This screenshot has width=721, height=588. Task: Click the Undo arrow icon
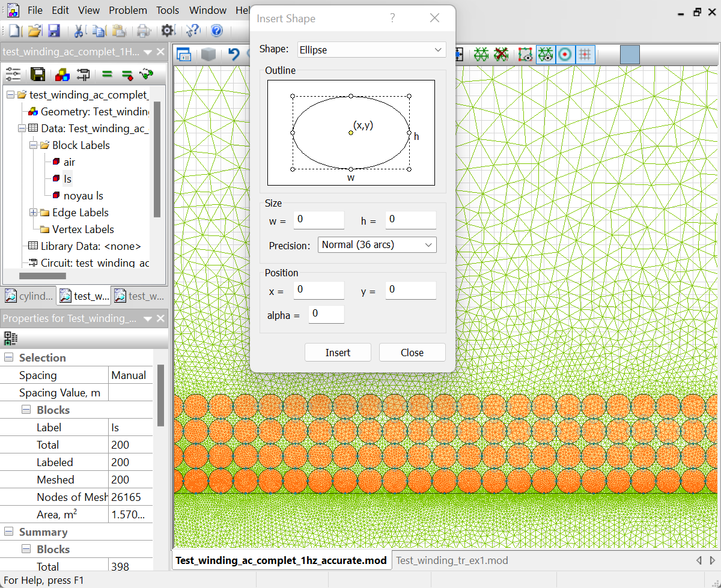pos(234,55)
